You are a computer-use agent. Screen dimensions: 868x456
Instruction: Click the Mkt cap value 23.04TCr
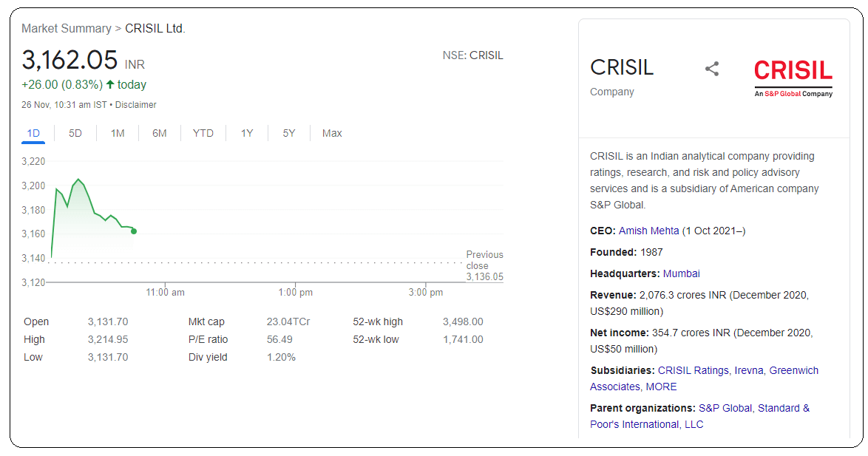click(x=288, y=321)
